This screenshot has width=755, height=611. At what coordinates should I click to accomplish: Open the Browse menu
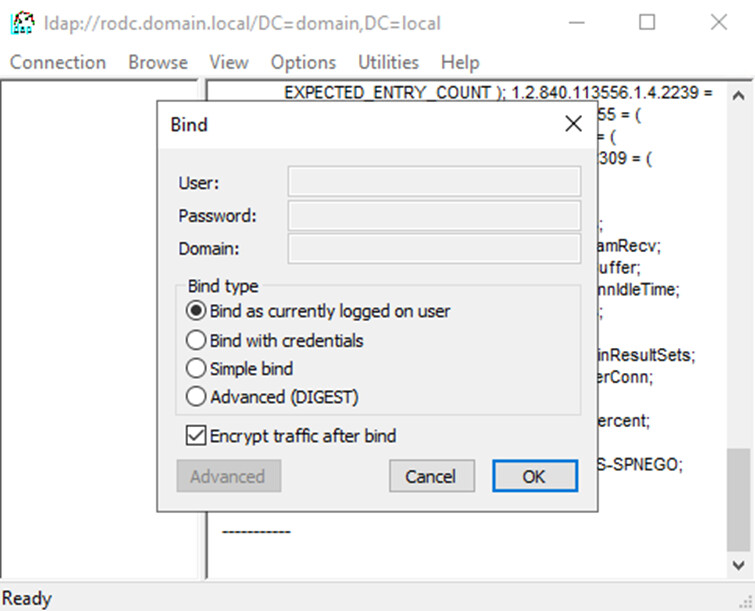coord(157,62)
